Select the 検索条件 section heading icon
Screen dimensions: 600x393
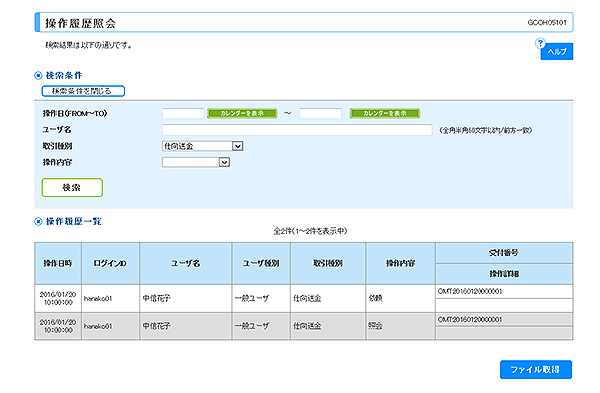click(x=38, y=75)
